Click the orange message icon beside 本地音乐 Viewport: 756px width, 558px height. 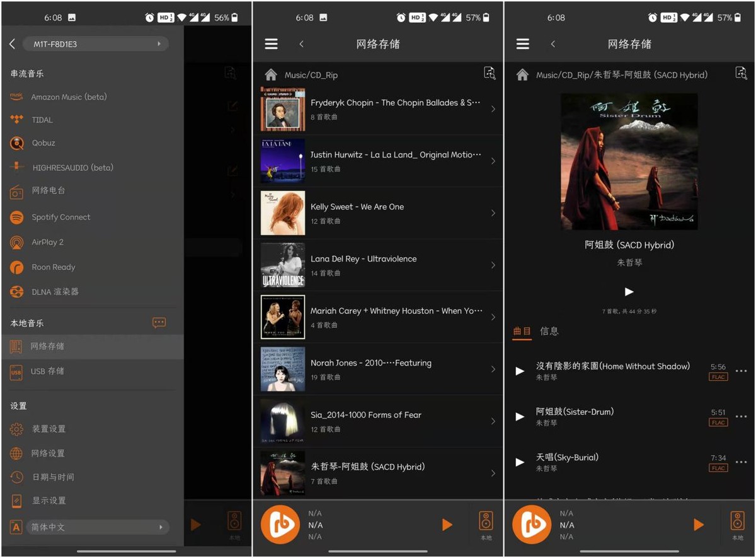pyautogui.click(x=159, y=323)
